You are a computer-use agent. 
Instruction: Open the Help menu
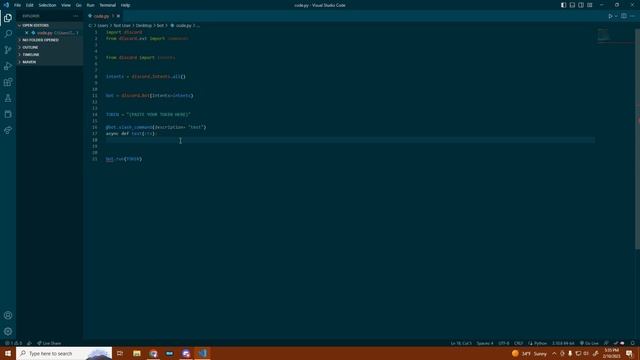tap(125, 5)
